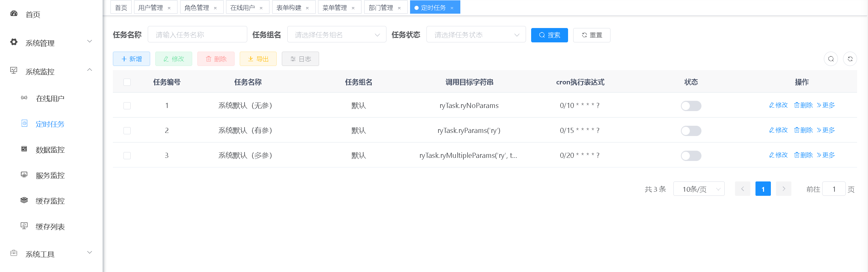Click the 首页 dashboard icon in sidebar
This screenshot has width=868, height=272.
click(14, 14)
